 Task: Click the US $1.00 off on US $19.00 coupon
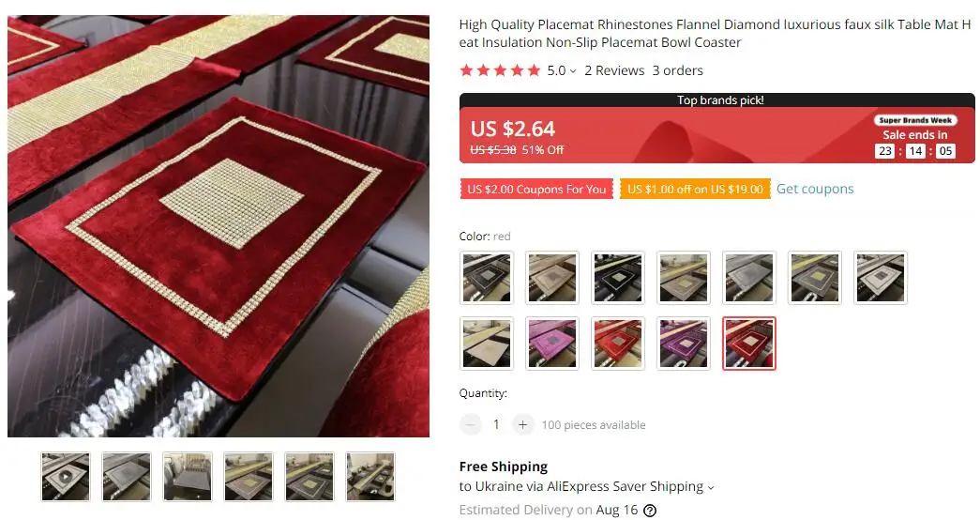(695, 189)
